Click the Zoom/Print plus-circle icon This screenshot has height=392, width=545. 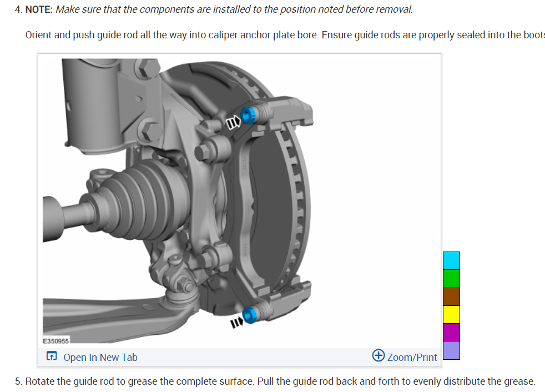(x=379, y=355)
